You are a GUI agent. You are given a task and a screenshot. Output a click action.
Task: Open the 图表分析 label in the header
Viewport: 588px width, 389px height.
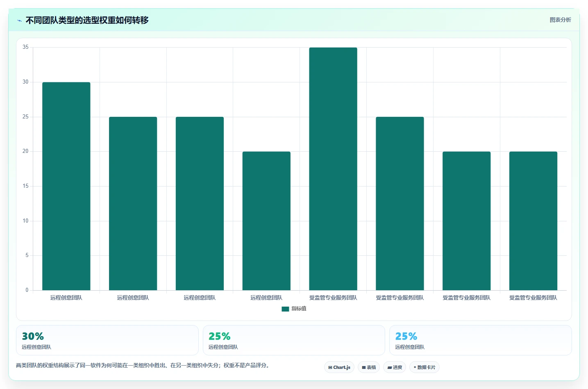560,20
